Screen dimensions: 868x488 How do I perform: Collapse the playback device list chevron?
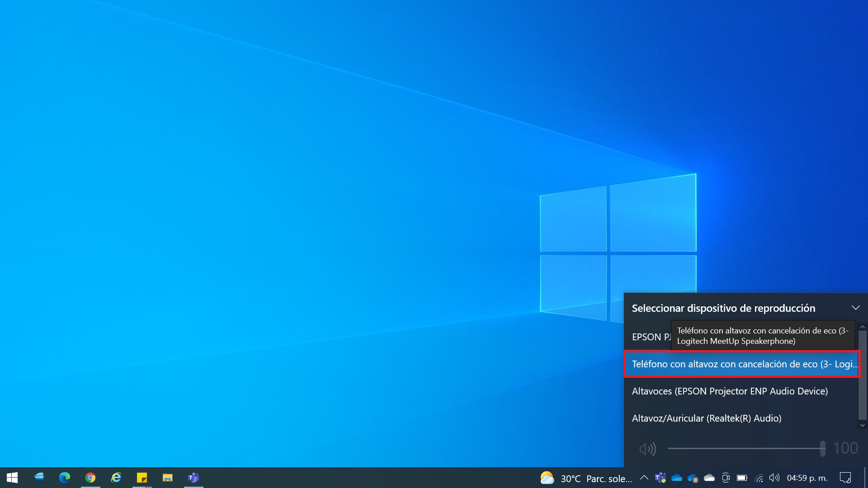[x=855, y=308]
